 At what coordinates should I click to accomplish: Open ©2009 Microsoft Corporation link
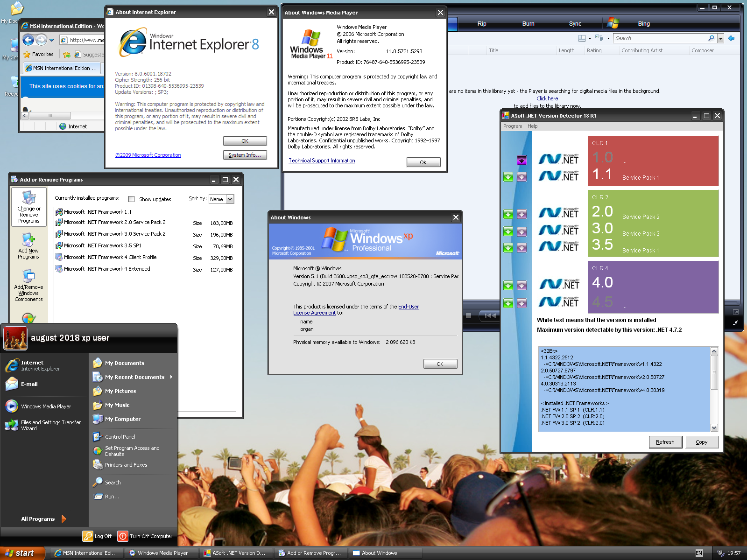tap(148, 155)
